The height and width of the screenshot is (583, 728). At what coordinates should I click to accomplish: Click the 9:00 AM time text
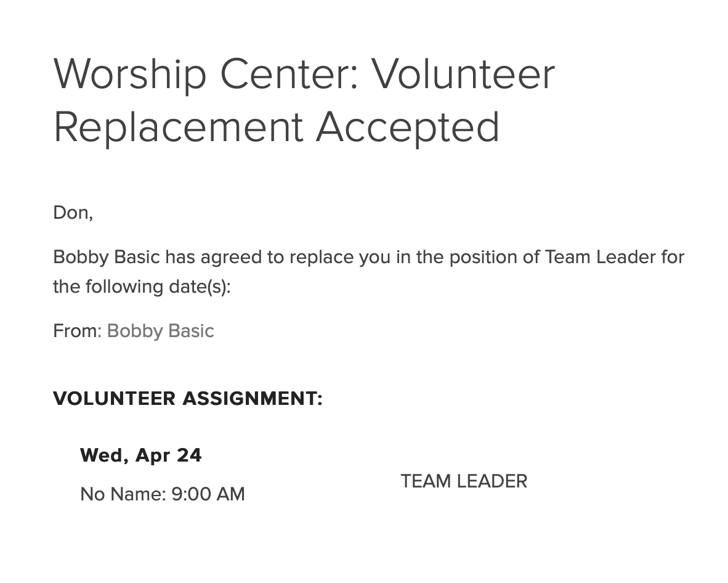(x=208, y=494)
